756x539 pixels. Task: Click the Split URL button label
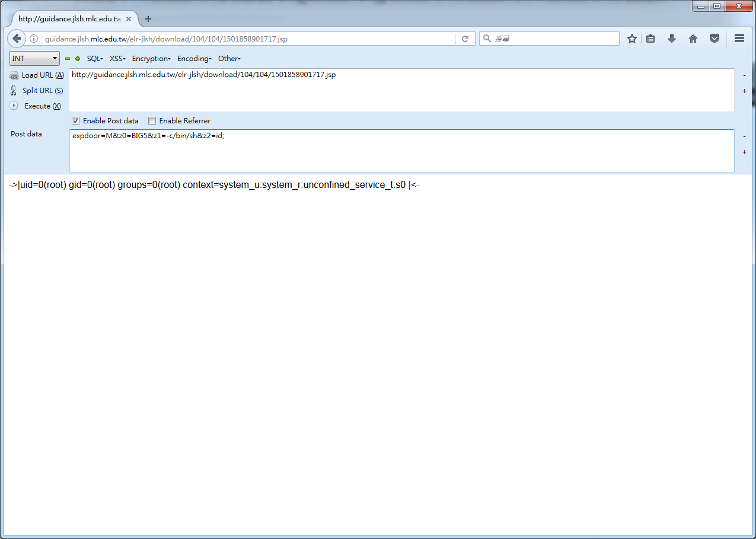coord(43,91)
